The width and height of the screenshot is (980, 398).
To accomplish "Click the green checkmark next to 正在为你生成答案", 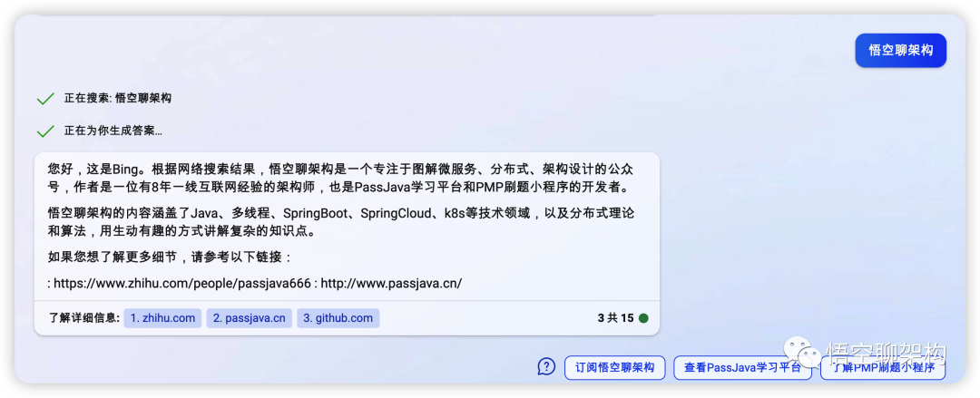I will coord(45,131).
